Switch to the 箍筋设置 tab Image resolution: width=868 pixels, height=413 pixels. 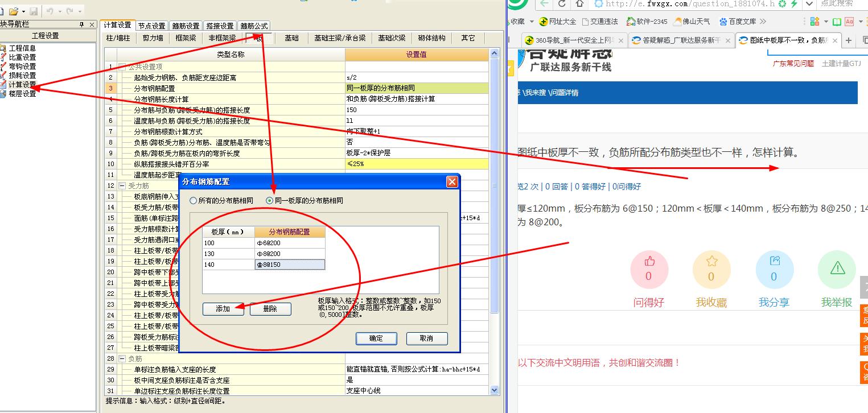point(186,26)
